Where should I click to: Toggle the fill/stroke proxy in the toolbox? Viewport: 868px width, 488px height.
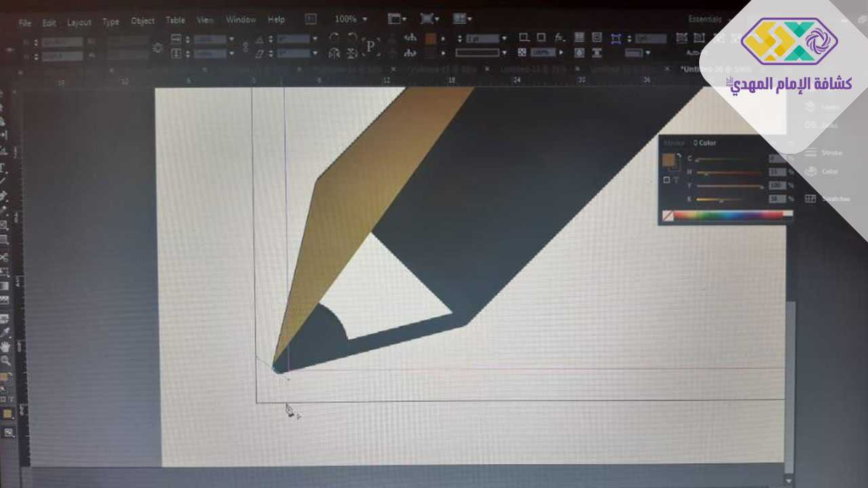click(5, 377)
